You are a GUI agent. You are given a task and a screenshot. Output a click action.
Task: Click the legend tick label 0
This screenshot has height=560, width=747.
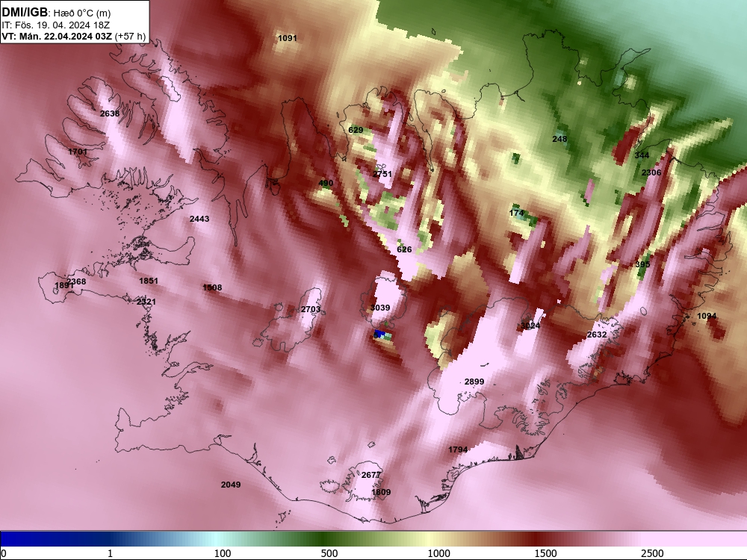[x=4, y=553]
